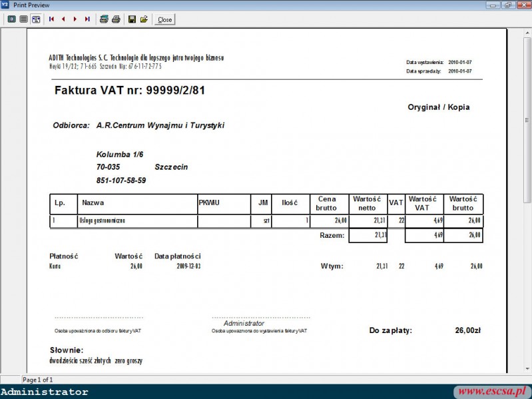Jump to the last page
The height and width of the screenshot is (399, 532).
[87, 19]
